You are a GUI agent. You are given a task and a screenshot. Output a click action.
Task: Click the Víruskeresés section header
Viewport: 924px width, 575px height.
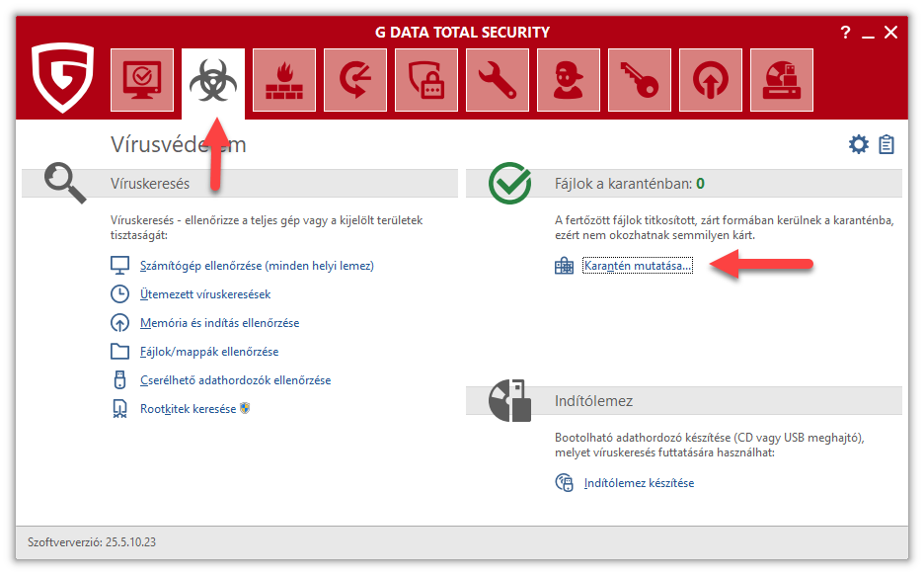[150, 184]
